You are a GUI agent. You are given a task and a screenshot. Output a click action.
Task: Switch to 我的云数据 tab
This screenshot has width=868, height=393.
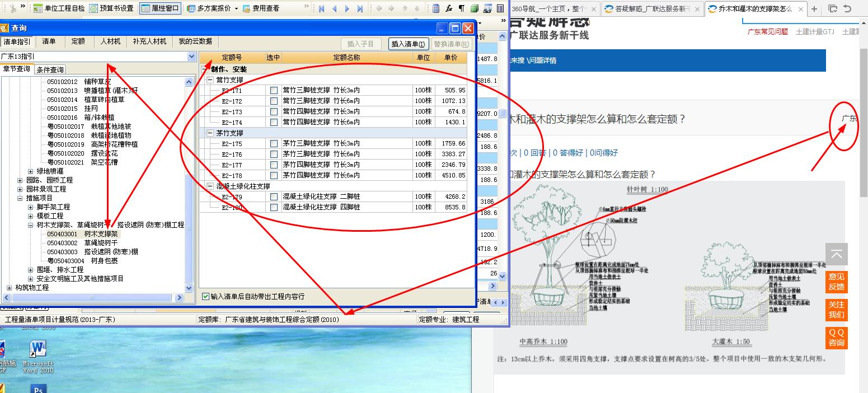coord(195,41)
